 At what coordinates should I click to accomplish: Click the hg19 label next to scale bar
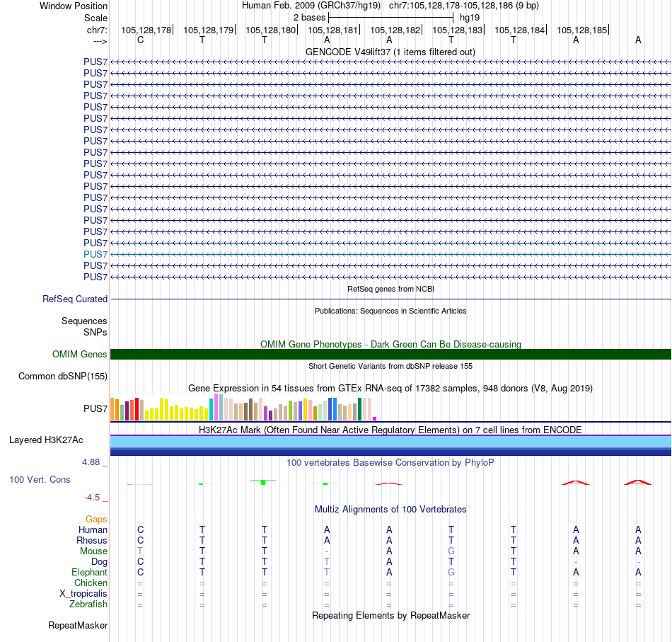(469, 18)
